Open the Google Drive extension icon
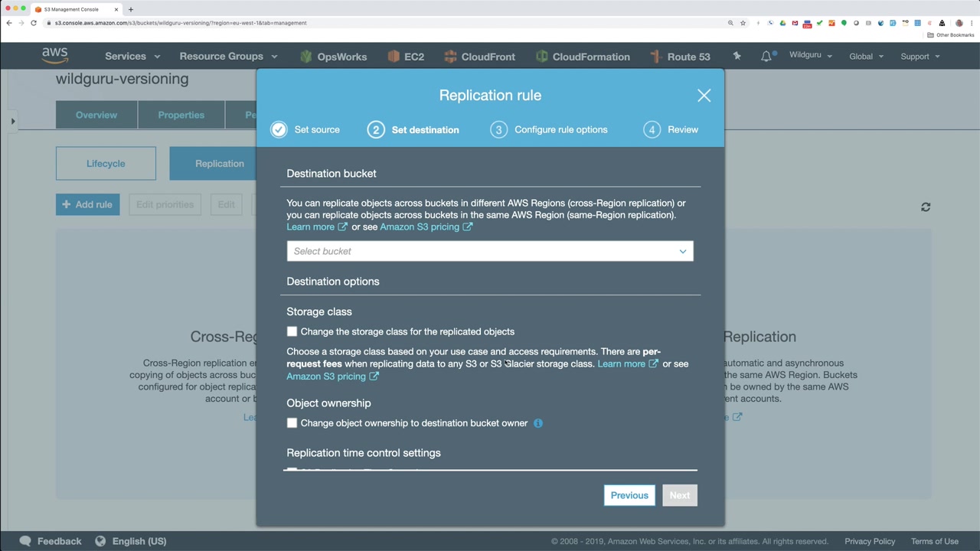 click(x=782, y=23)
